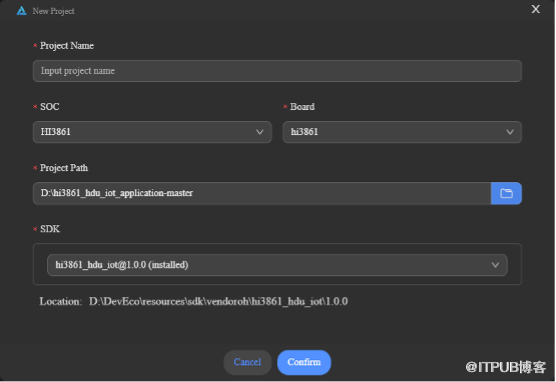Open the SDK dropdown hi3861_hdu_iot@1.0.0
The image size is (556, 382).
click(x=277, y=265)
